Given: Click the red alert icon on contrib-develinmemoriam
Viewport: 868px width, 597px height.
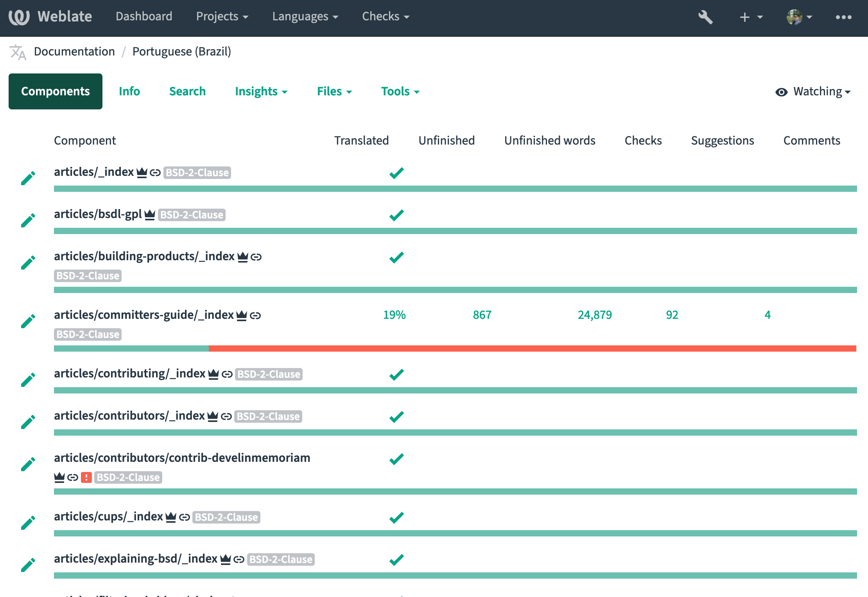Looking at the screenshot, I should (86, 477).
